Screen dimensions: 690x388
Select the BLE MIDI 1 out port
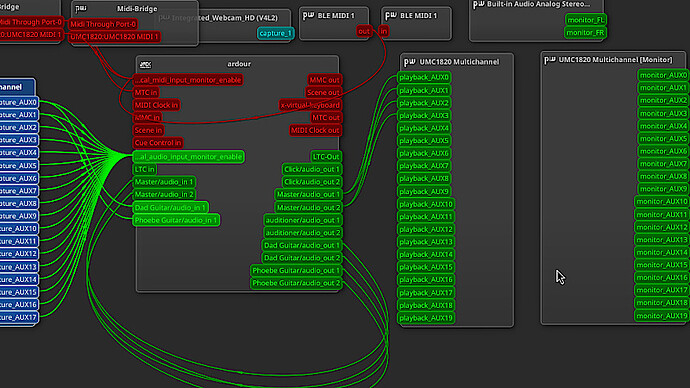pos(363,31)
